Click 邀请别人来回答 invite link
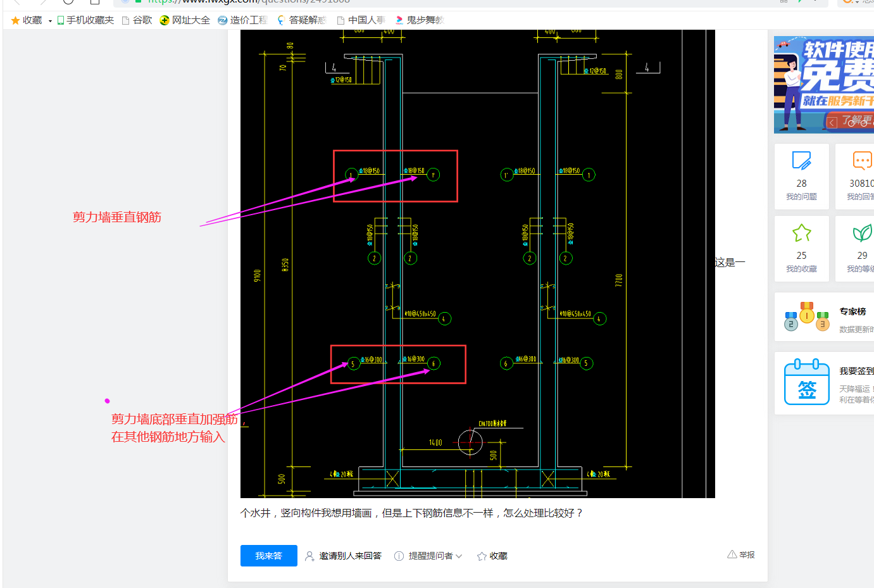 coord(343,556)
